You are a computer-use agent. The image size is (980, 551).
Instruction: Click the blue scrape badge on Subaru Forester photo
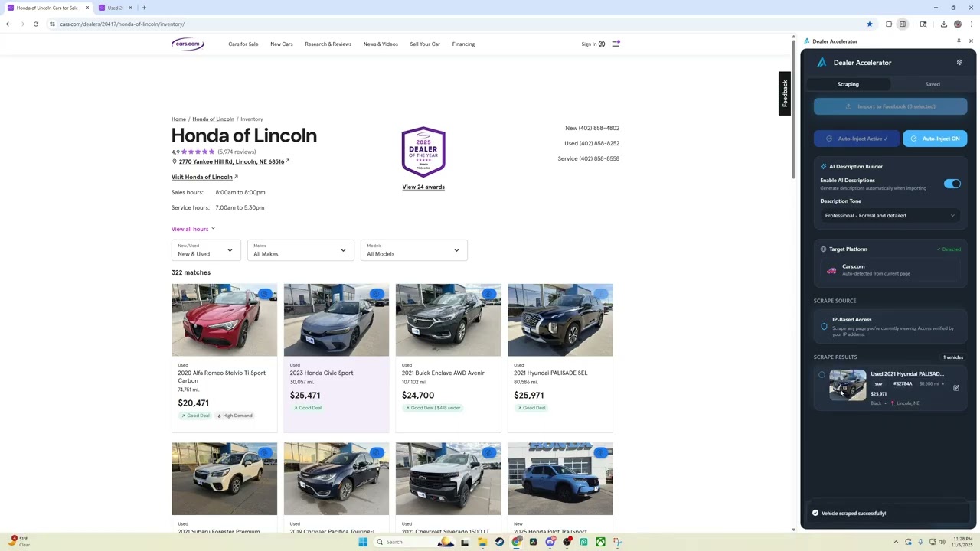pos(266,452)
